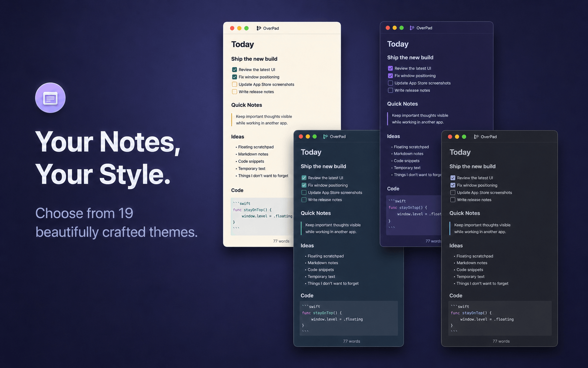Click 'Ideas' heading in gray window
The height and width of the screenshot is (368, 588).
456,246
